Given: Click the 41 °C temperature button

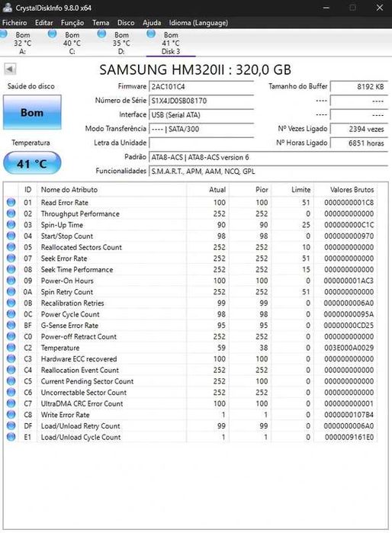Looking at the screenshot, I should [32, 163].
